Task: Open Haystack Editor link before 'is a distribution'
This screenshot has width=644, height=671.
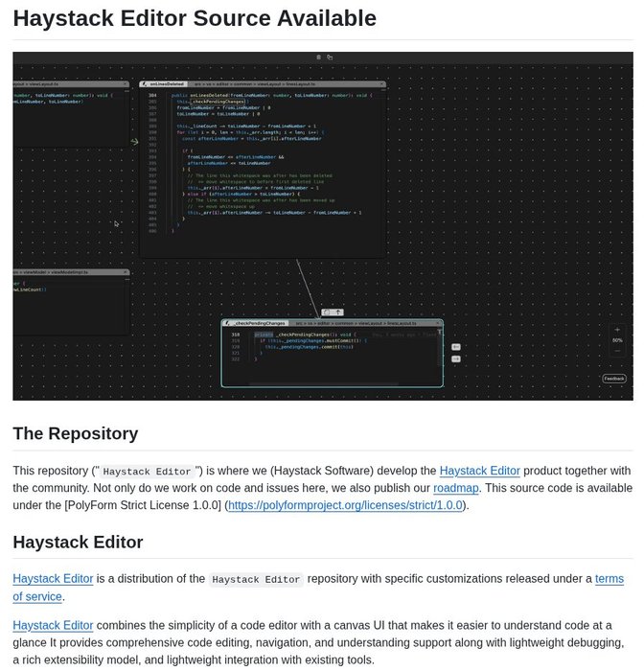Action: [53, 579]
